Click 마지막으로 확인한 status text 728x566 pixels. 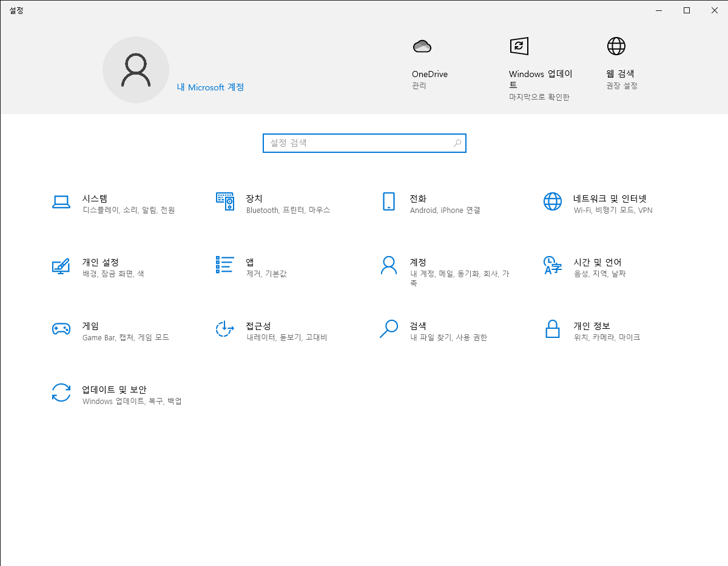(x=539, y=97)
